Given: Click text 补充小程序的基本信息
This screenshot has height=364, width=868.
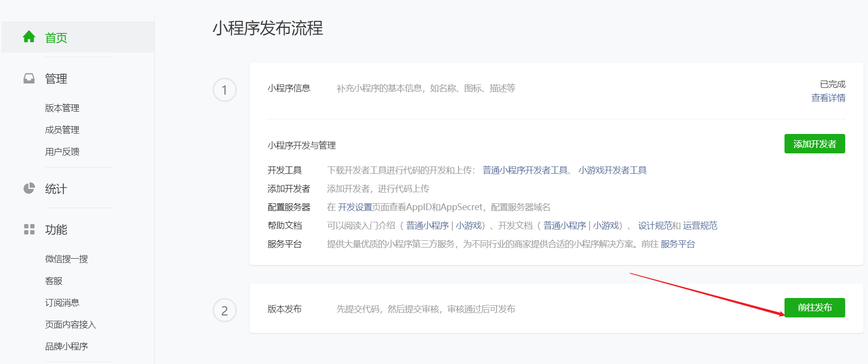Looking at the screenshot, I should tap(379, 88).
